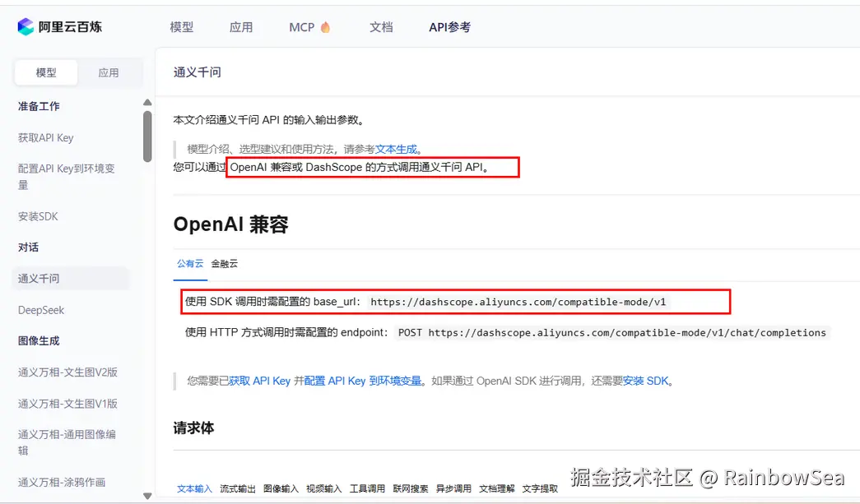Screen dimensions: 860x504
Task: Open the 应用 top navigation item
Action: pos(241,27)
